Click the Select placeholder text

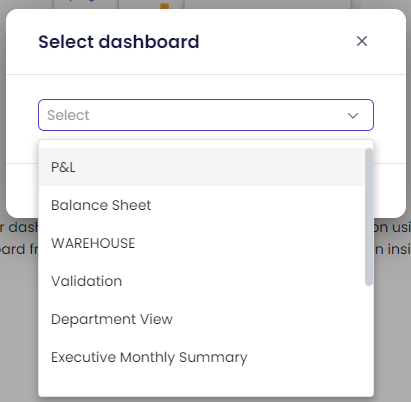(68, 115)
